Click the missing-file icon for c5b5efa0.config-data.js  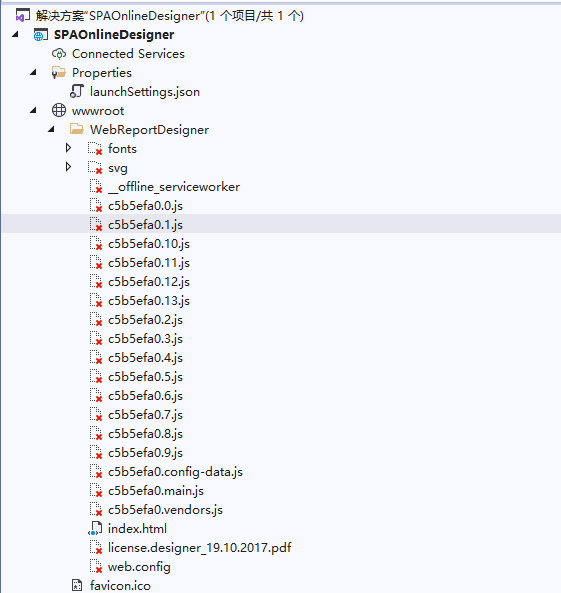[96, 472]
